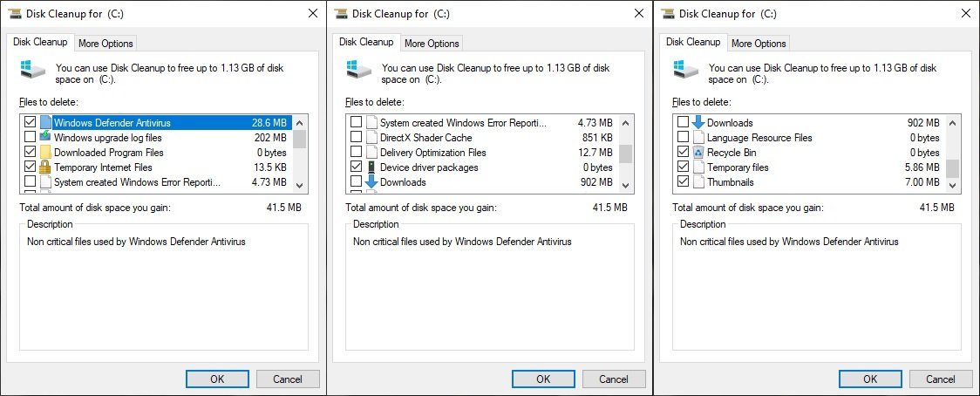
Task: Click the Downloaded Program Files folder icon
Action: click(x=45, y=153)
